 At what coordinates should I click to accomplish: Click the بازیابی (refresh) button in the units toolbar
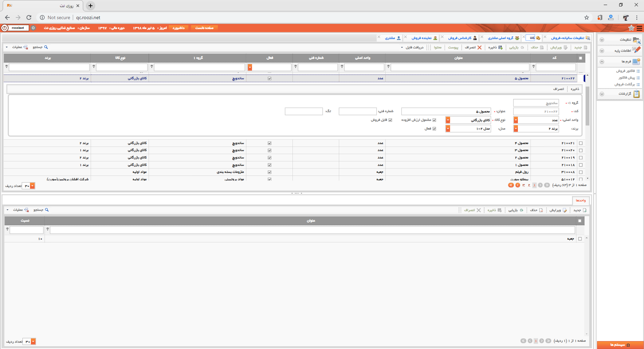516,210
